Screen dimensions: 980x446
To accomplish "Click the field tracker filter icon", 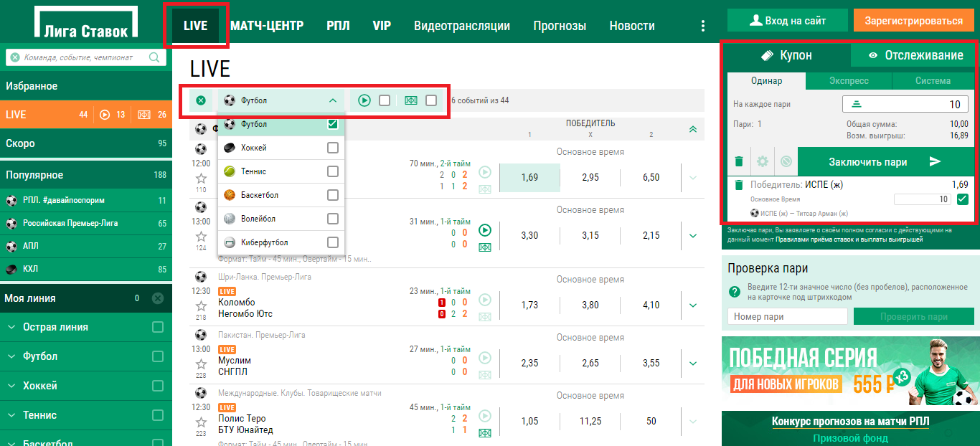I will point(411,100).
